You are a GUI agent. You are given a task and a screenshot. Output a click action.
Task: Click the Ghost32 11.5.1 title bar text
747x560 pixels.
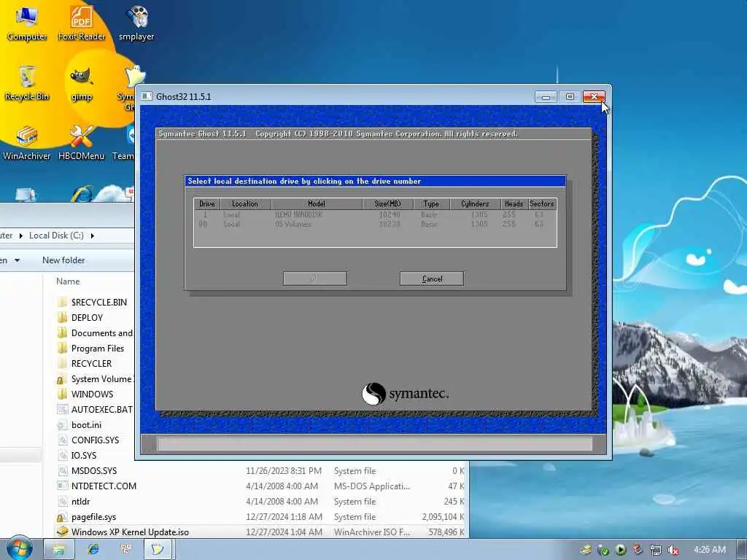(x=183, y=97)
